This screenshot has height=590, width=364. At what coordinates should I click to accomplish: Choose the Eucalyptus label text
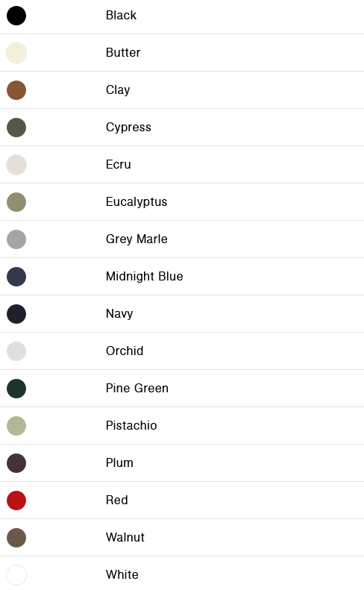[x=136, y=201]
